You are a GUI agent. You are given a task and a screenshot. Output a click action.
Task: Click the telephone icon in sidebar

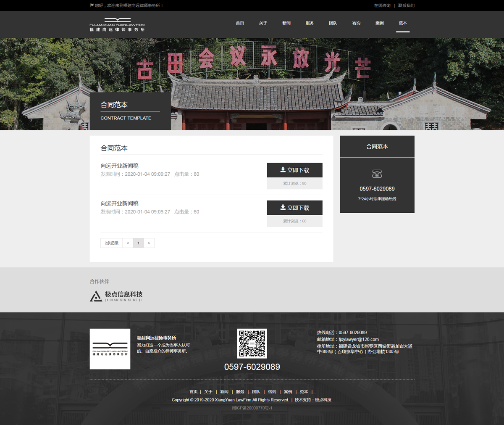377,174
